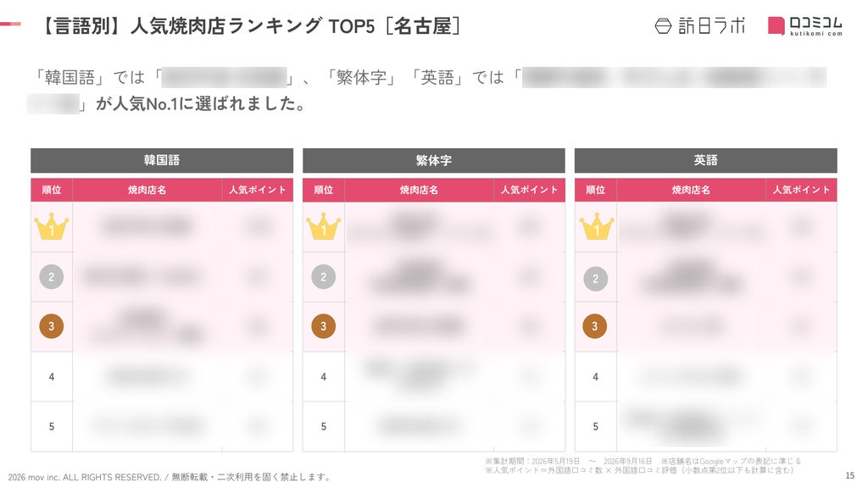868x488 pixels.
Task: Select the 韓国語 table header
Action: [x=162, y=160]
